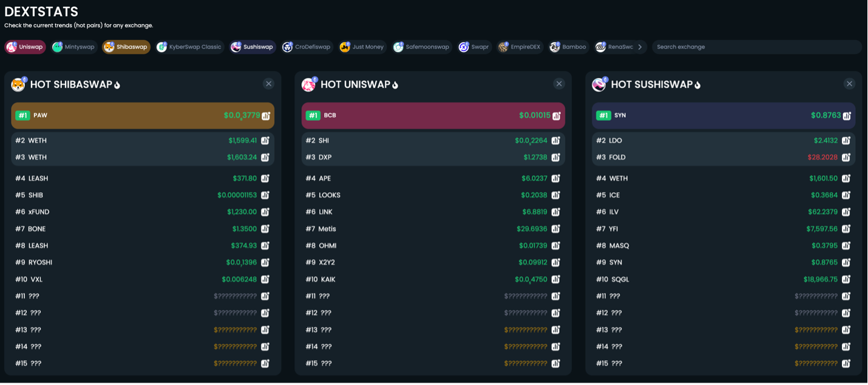Screen dimensions: 868x385
Task: Open chart icon for LDO row
Action: pos(846,141)
